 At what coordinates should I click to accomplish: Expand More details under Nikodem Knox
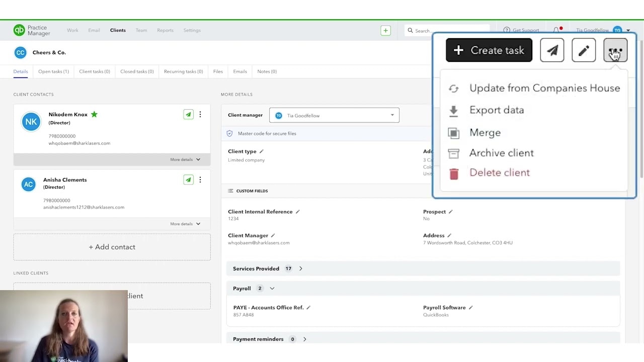(185, 159)
